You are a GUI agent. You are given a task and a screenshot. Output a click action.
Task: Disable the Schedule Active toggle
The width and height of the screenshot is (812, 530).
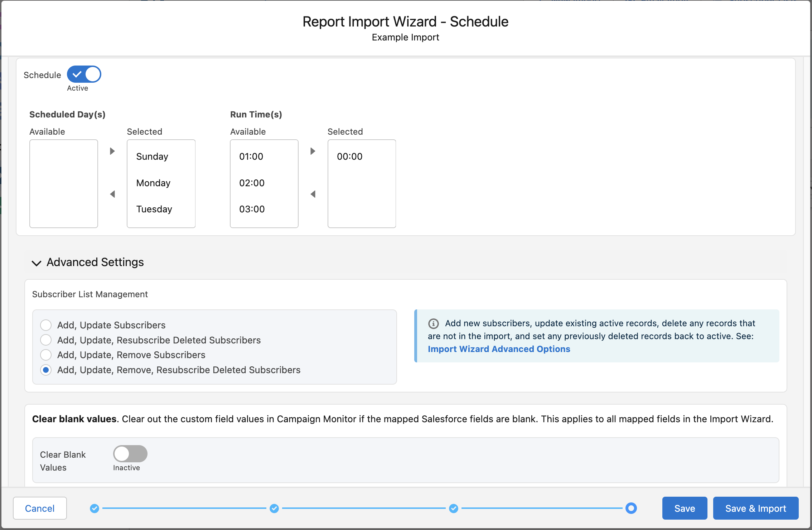click(x=84, y=74)
